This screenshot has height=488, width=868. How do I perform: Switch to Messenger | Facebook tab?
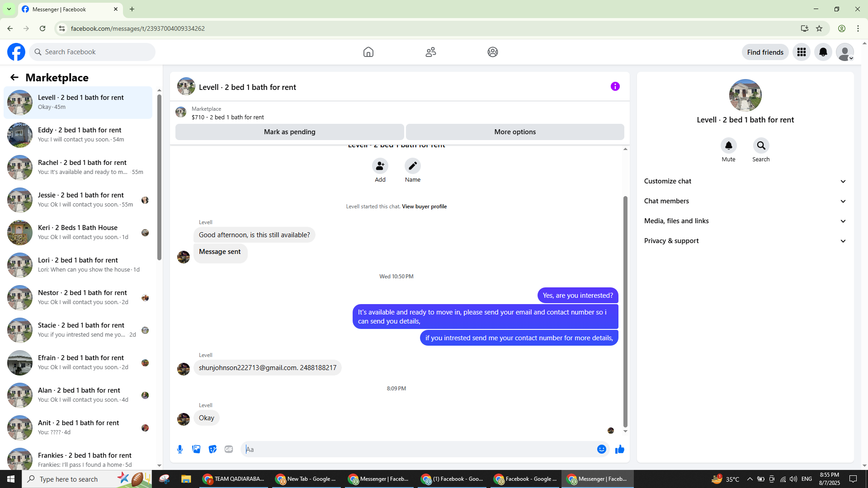coord(70,9)
